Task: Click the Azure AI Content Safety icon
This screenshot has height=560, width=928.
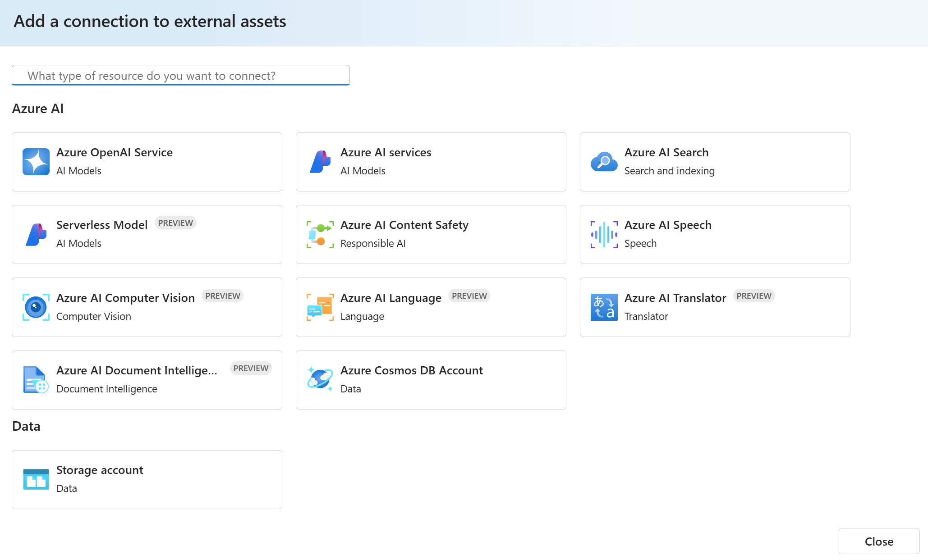Action: pos(320,234)
